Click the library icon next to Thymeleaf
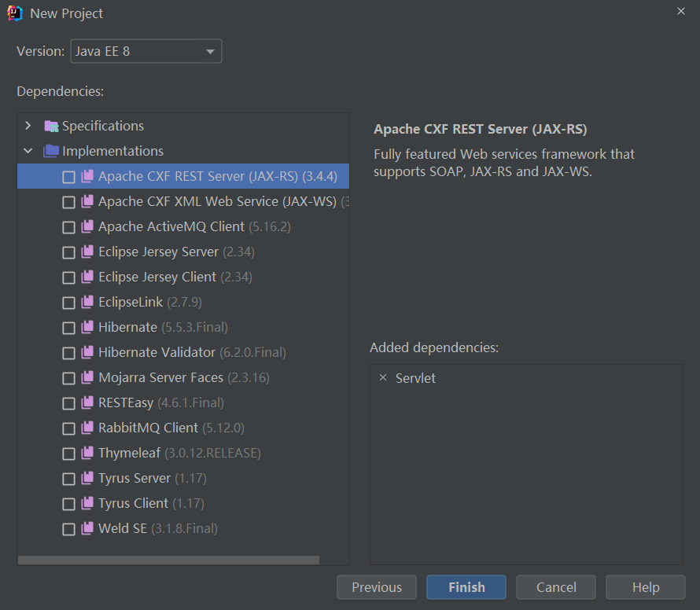The height and width of the screenshot is (610, 700). 87,453
